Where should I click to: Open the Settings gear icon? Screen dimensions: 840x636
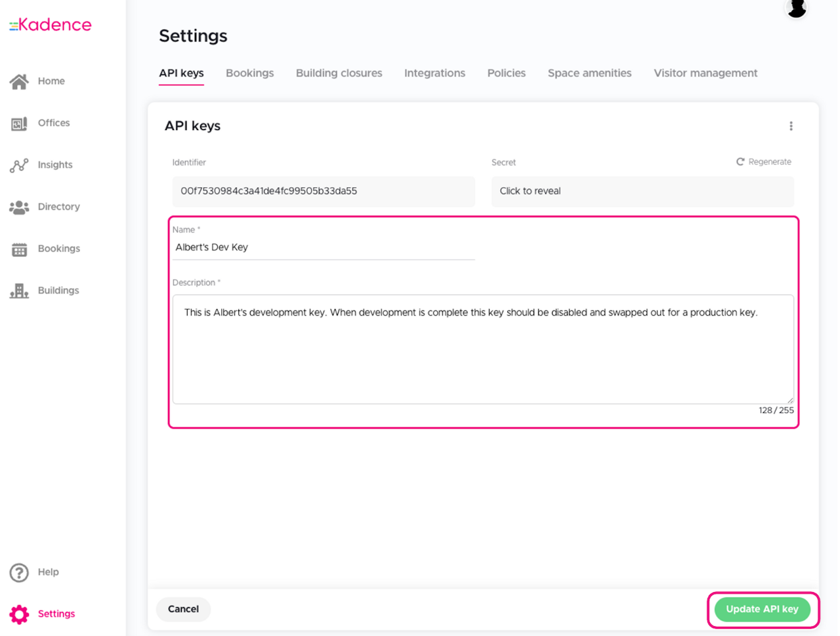pos(19,614)
